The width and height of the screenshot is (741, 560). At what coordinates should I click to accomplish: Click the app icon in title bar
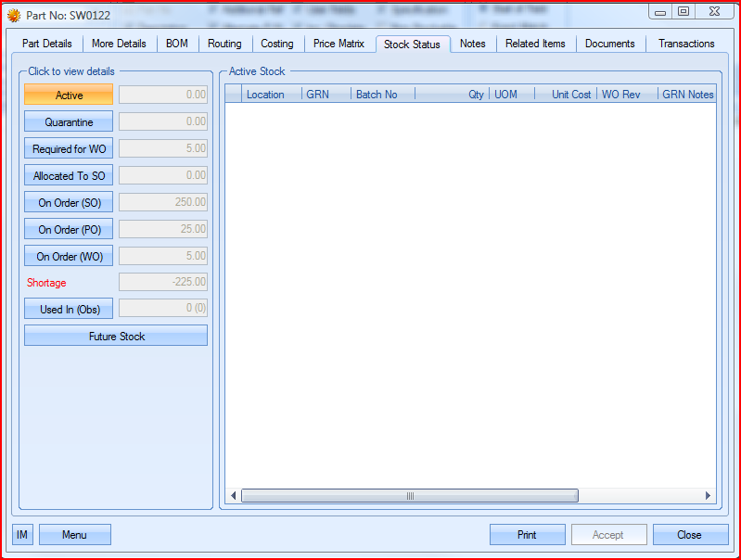click(14, 15)
